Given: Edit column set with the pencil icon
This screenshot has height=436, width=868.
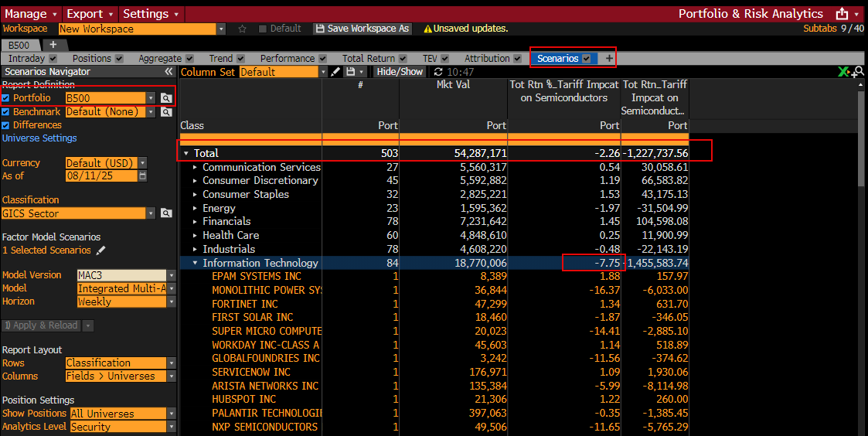Looking at the screenshot, I should coord(335,72).
